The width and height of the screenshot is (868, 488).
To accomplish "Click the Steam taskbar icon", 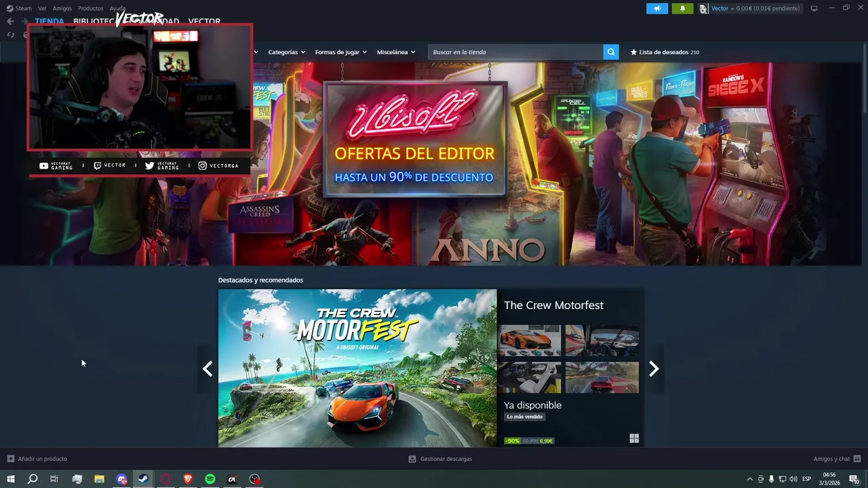I will pyautogui.click(x=143, y=479).
